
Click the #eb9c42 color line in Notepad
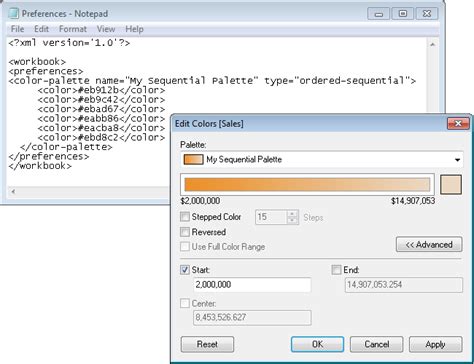tap(101, 100)
